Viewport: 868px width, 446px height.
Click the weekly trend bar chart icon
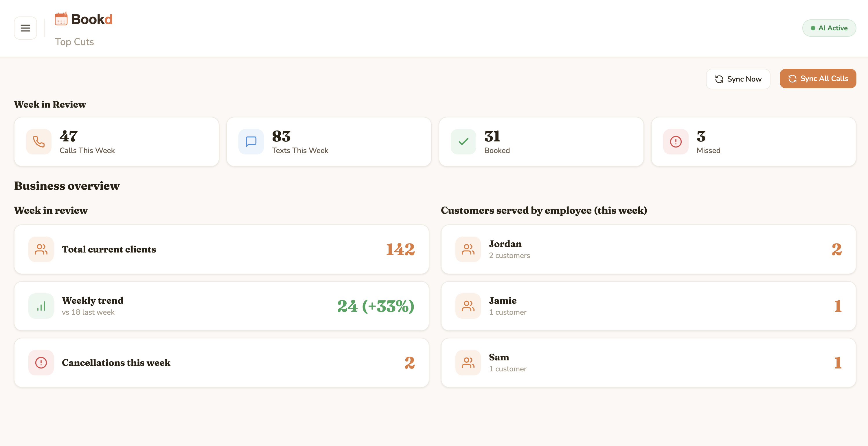tap(41, 306)
